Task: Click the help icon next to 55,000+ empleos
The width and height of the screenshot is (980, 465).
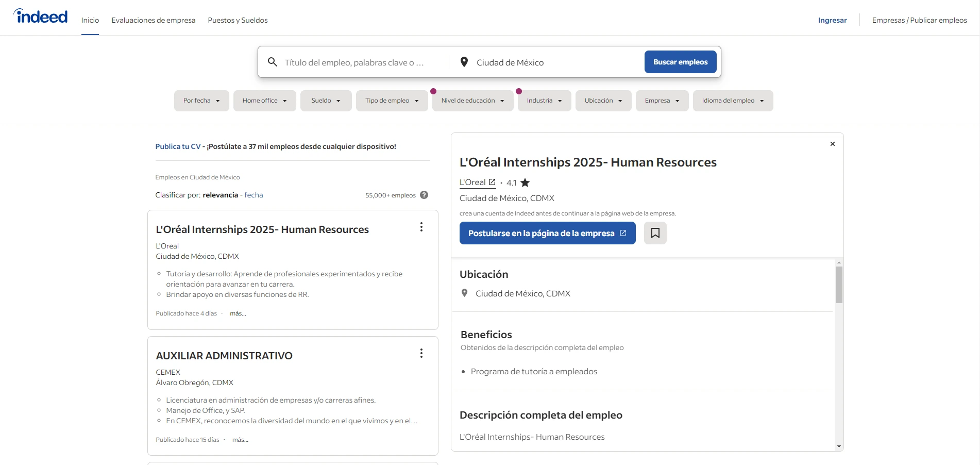Action: pos(424,195)
